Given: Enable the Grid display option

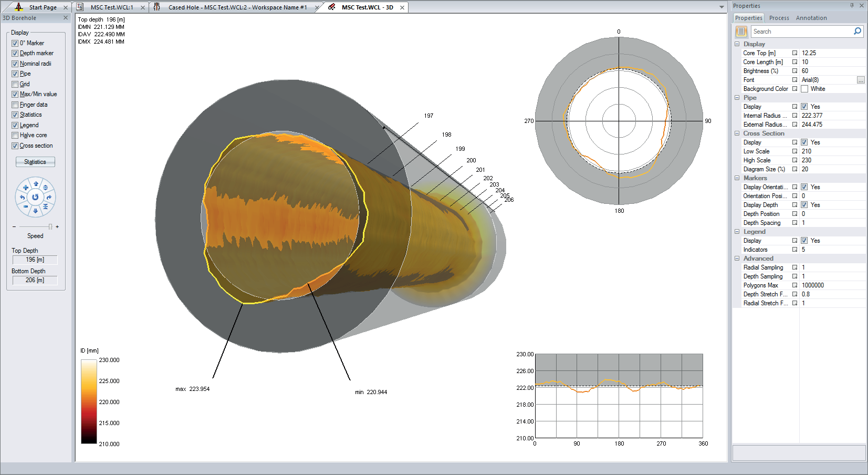Looking at the screenshot, I should click(15, 84).
